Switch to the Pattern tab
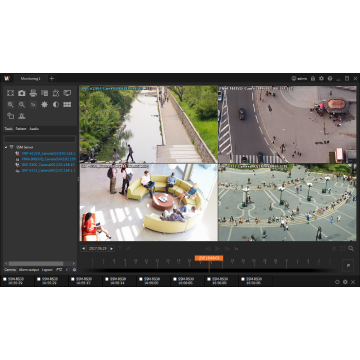The height and width of the screenshot is (360, 360). click(21, 129)
